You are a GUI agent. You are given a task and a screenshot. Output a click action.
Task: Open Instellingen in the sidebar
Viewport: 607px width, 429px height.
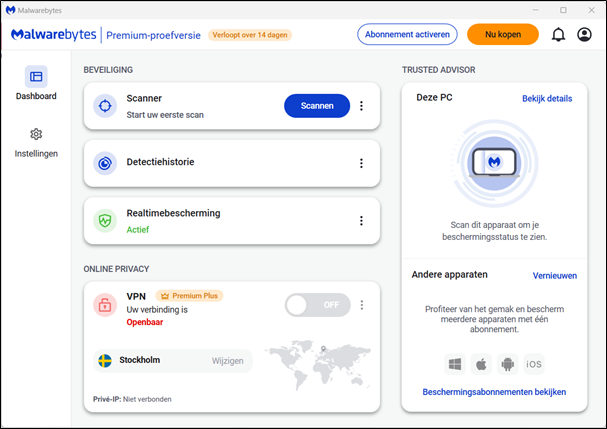point(36,143)
